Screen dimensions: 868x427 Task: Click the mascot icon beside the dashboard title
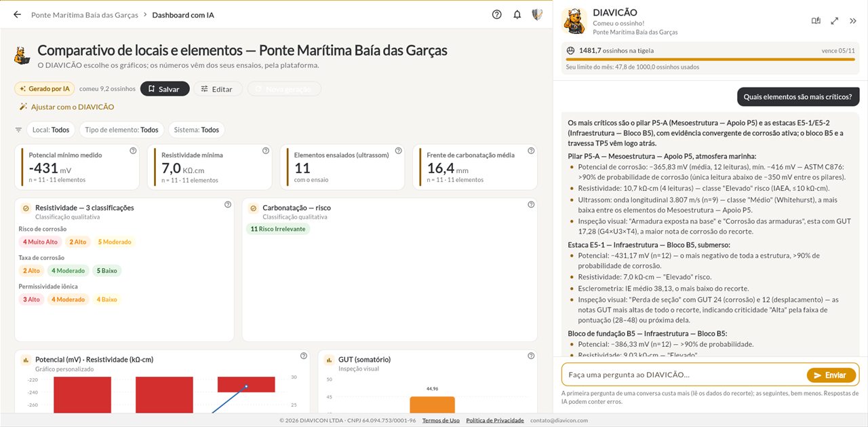pyautogui.click(x=22, y=56)
